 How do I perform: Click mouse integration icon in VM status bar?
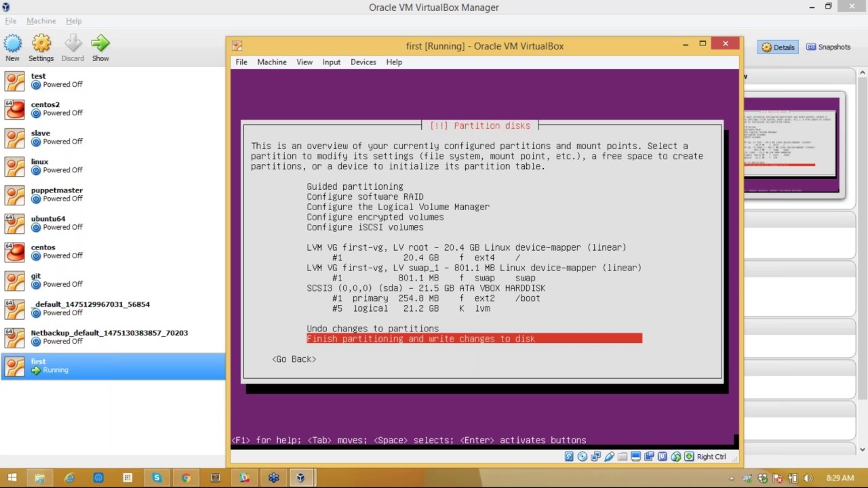[x=675, y=457]
